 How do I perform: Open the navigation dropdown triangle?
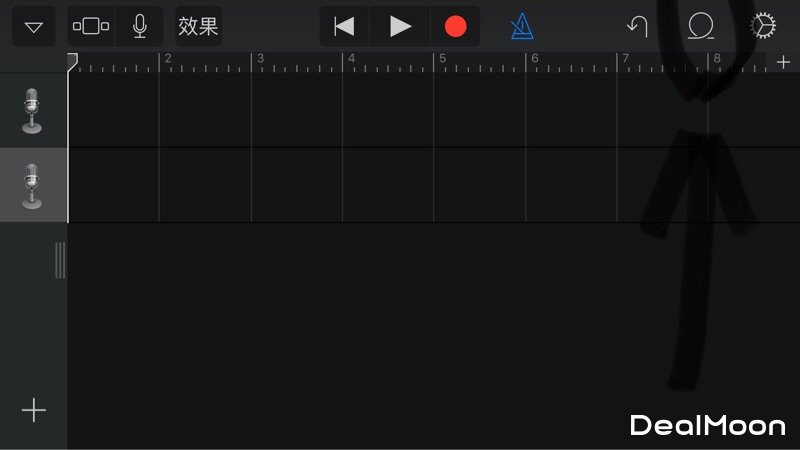point(34,27)
